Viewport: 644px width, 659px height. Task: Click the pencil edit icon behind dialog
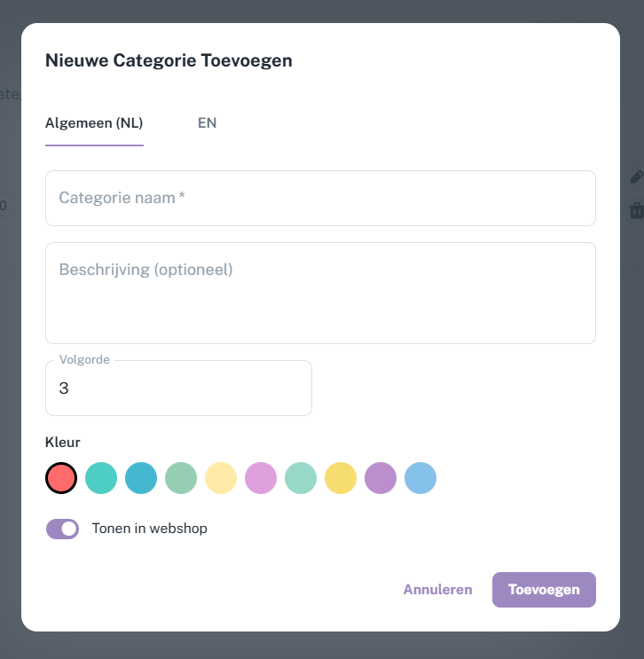pos(636,177)
